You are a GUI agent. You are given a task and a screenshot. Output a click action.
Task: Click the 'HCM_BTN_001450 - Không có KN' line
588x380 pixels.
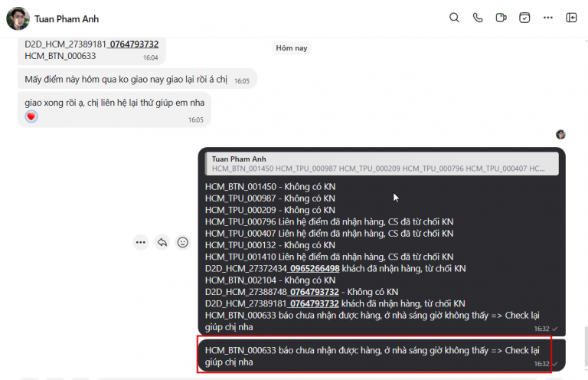pyautogui.click(x=270, y=187)
